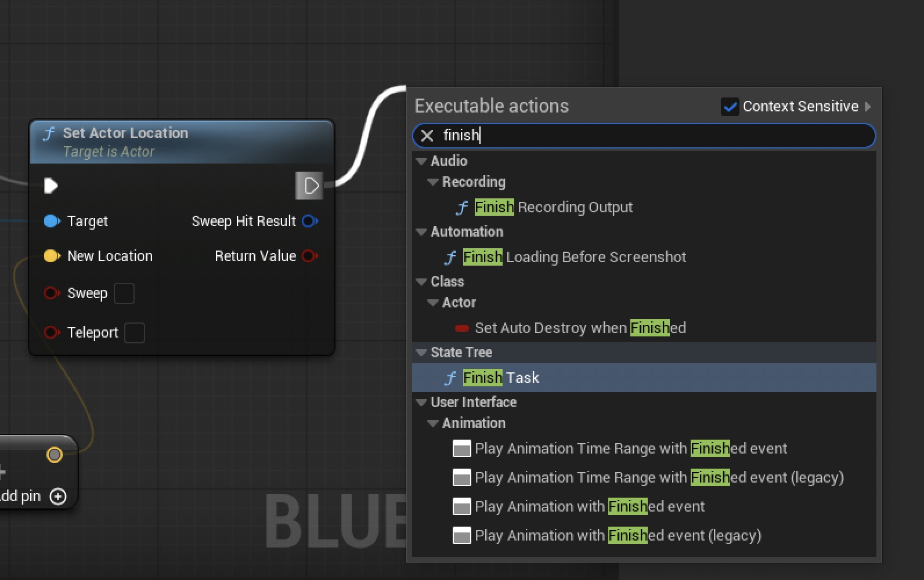Select Finish Recording Output action
Viewport: 924px width, 580px height.
[553, 207]
